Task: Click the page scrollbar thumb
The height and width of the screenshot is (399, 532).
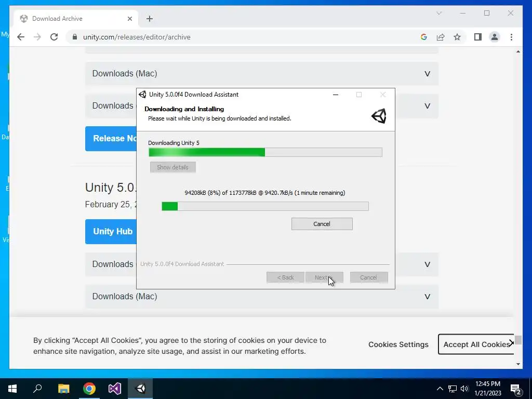Action: click(x=518, y=340)
